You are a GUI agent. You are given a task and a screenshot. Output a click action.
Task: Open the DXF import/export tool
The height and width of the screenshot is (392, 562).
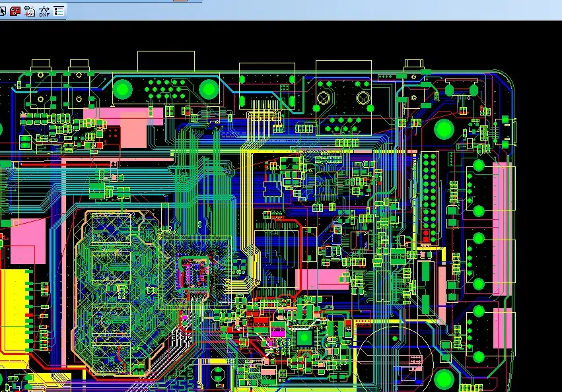[x=44, y=11]
